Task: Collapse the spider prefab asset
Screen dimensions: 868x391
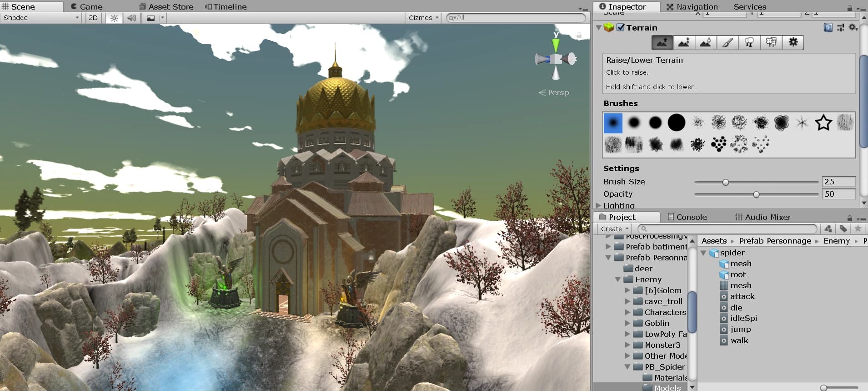Action: click(703, 253)
